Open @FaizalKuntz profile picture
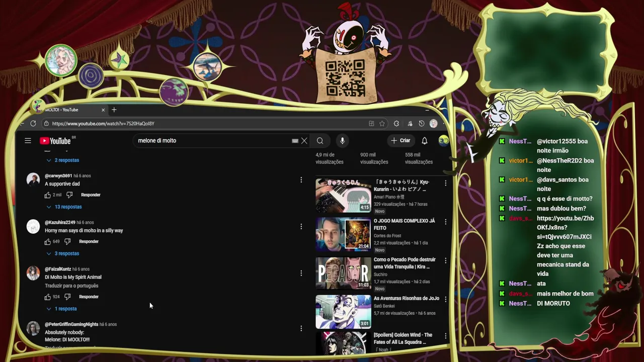This screenshot has height=362, width=644. [33, 273]
